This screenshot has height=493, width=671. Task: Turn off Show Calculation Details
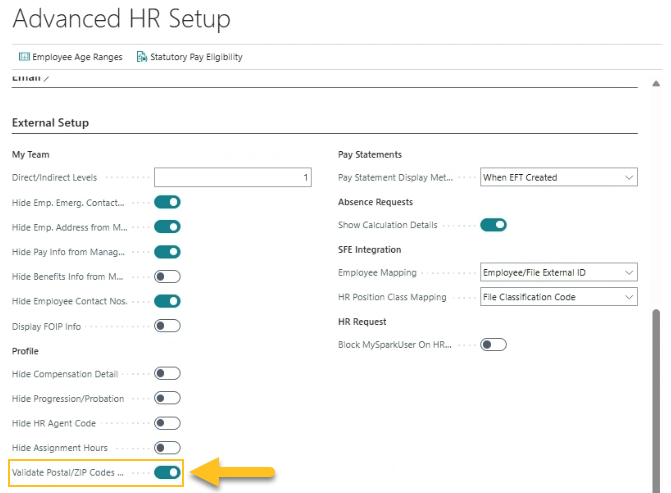point(494,225)
